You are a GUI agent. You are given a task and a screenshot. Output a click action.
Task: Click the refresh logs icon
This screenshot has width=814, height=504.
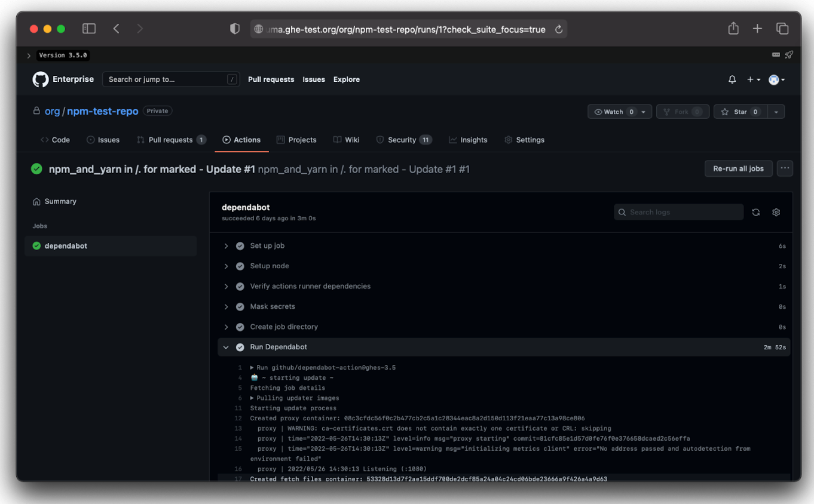(756, 212)
